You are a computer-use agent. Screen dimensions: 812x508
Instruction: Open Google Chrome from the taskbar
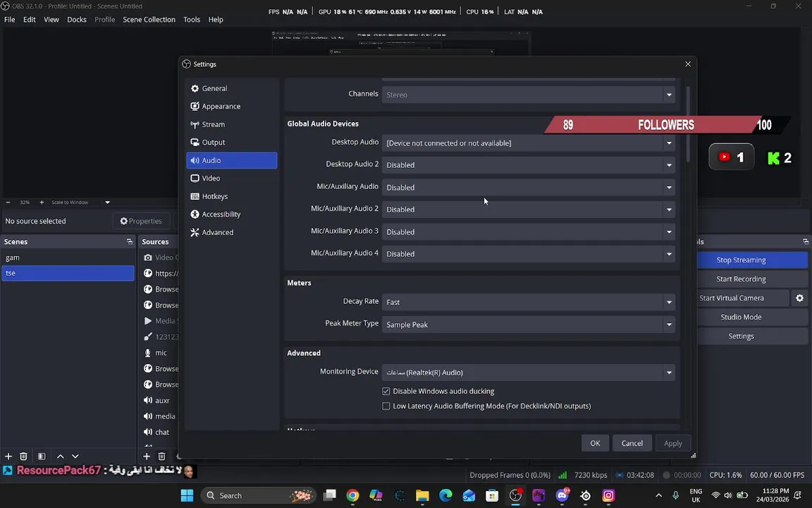tap(352, 495)
